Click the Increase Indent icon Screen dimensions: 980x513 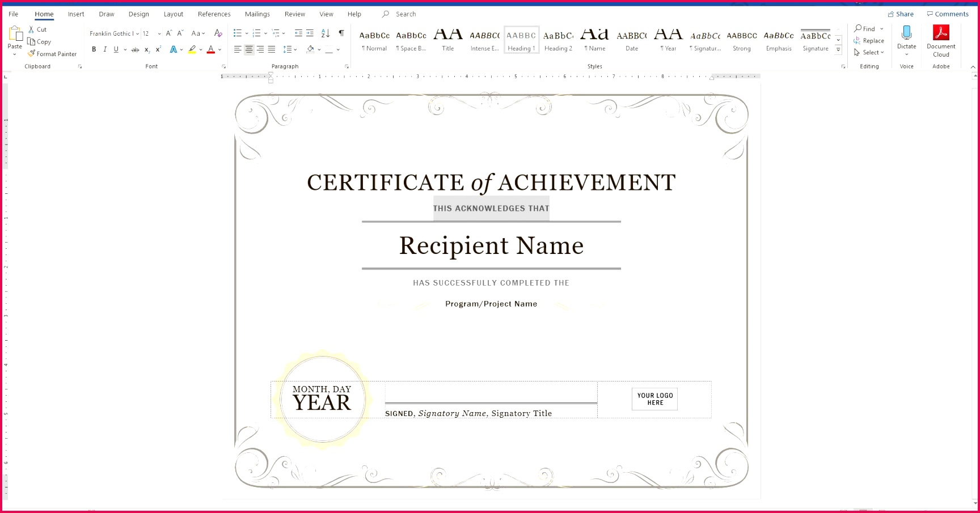310,33
